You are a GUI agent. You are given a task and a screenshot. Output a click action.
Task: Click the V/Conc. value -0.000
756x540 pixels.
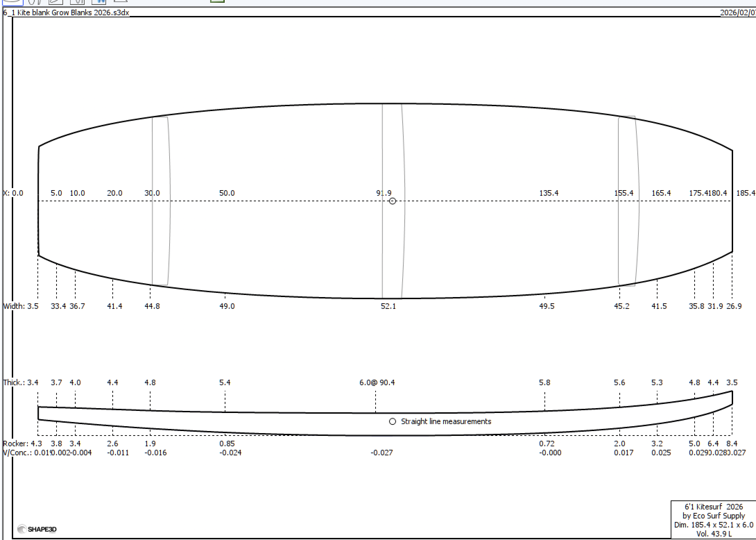pyautogui.click(x=550, y=453)
